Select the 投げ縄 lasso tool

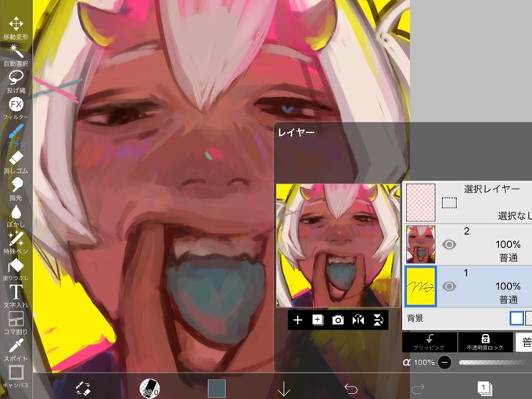click(16, 82)
